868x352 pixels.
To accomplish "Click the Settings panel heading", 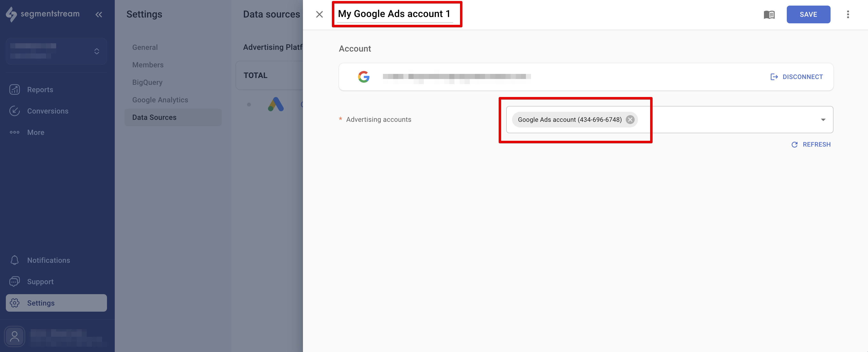I will tap(144, 14).
